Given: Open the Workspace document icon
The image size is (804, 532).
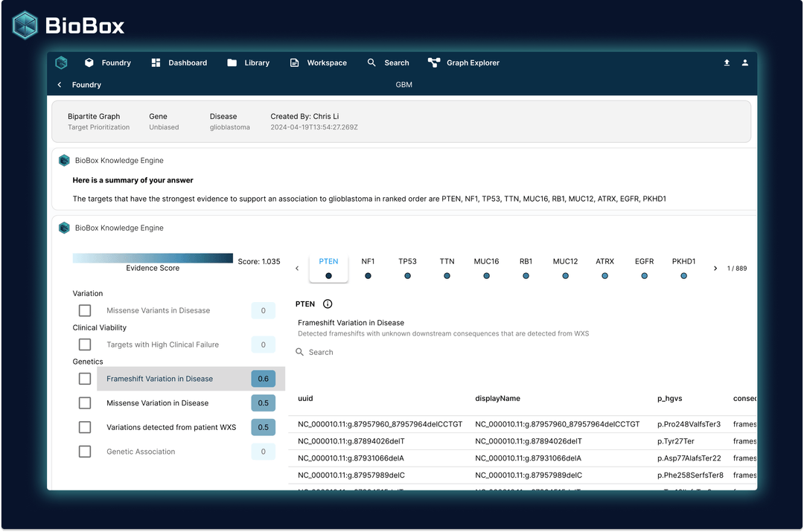Looking at the screenshot, I should [x=294, y=63].
